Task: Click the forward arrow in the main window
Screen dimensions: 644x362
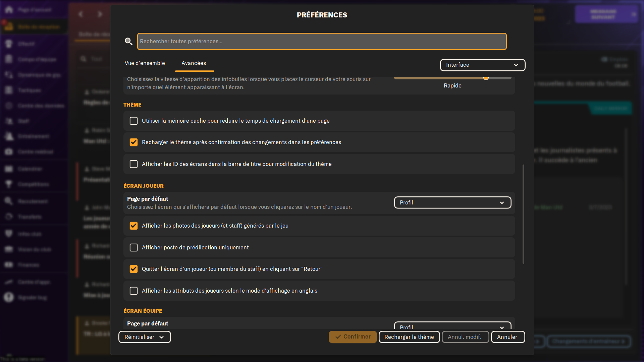Action: pyautogui.click(x=100, y=14)
